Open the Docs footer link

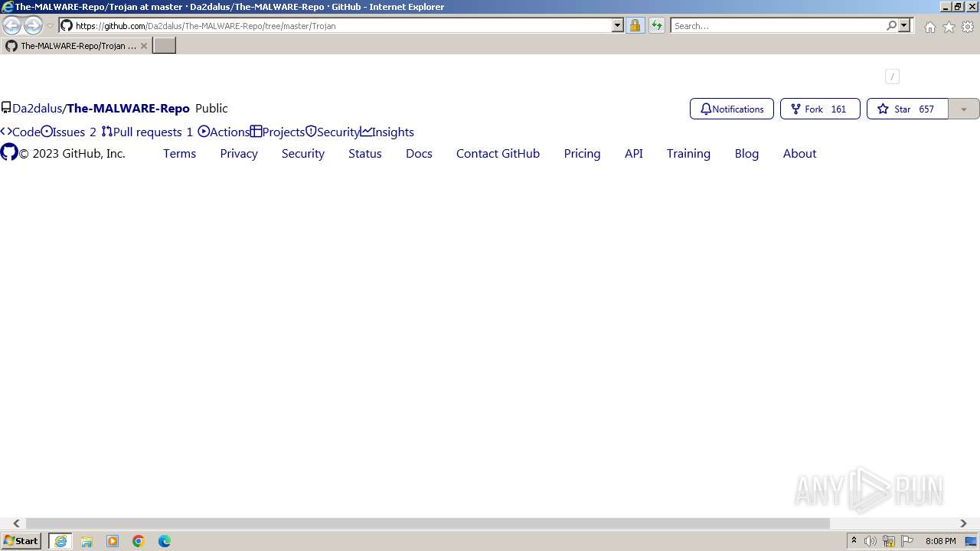(x=419, y=153)
